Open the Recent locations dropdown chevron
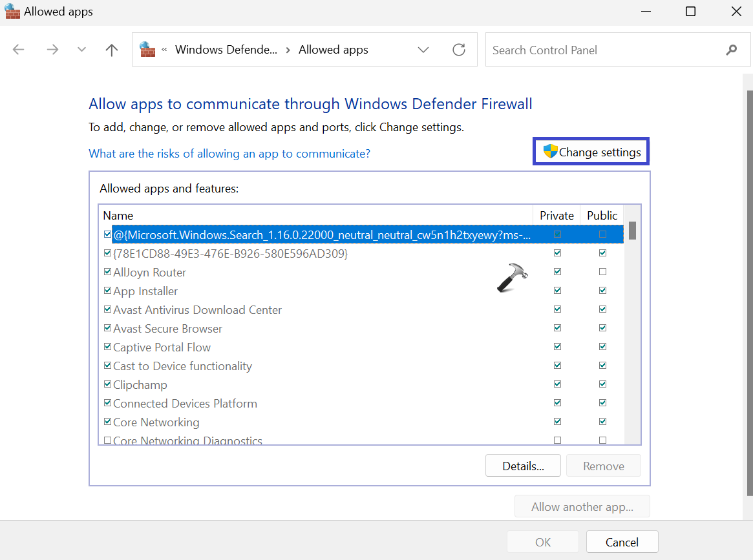This screenshot has height=560, width=753. click(x=81, y=50)
